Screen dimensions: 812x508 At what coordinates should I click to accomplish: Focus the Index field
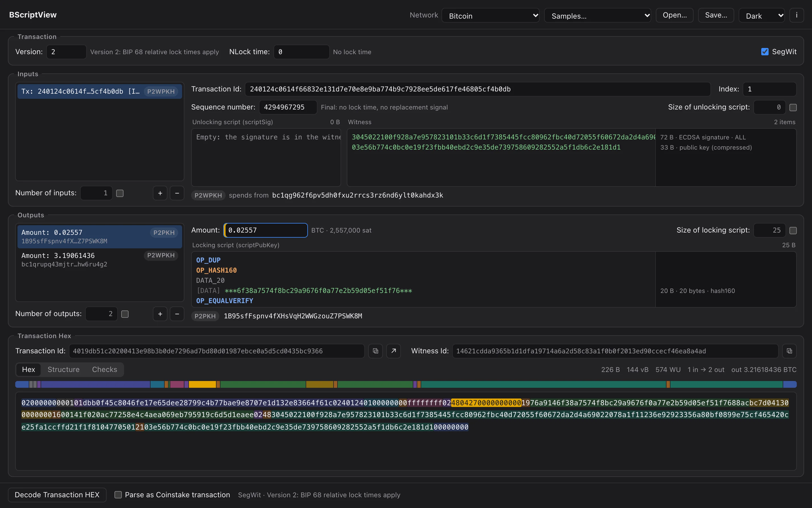[769, 89]
